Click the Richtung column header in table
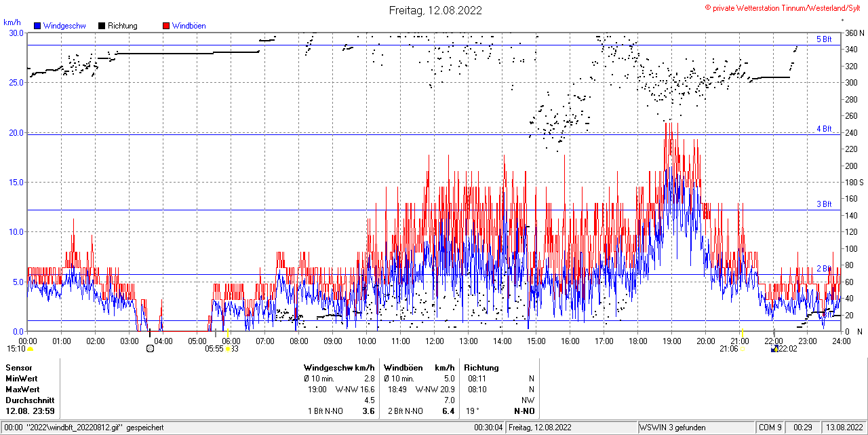Viewport: 868px width, 435px height. [481, 368]
